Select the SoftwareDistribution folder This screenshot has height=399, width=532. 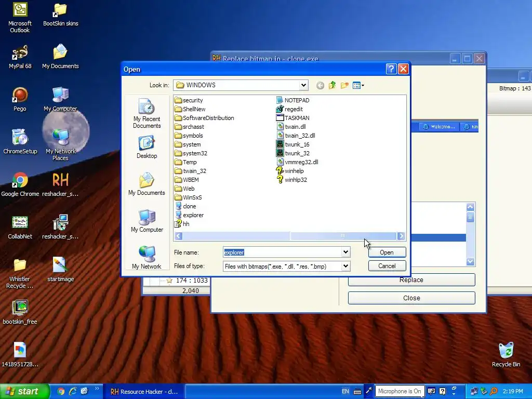coord(204,118)
